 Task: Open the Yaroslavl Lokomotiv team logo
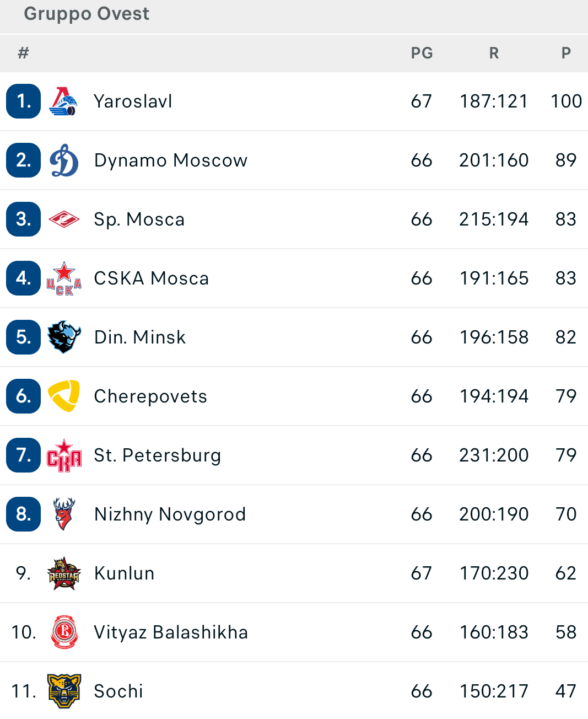(x=64, y=101)
